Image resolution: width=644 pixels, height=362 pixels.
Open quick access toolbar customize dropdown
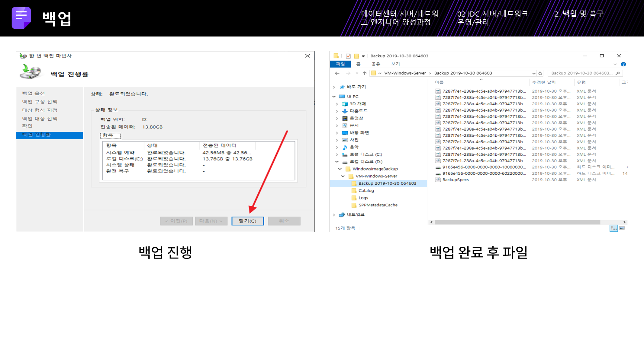click(x=363, y=56)
